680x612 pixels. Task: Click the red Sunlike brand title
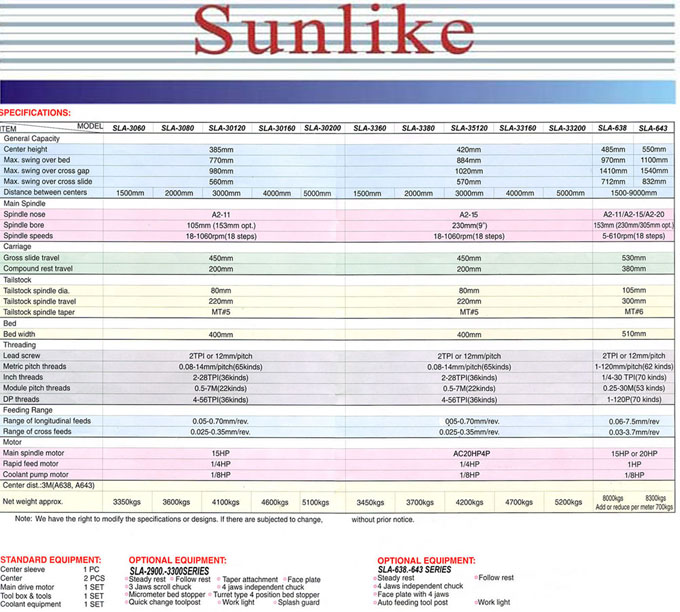point(334,30)
